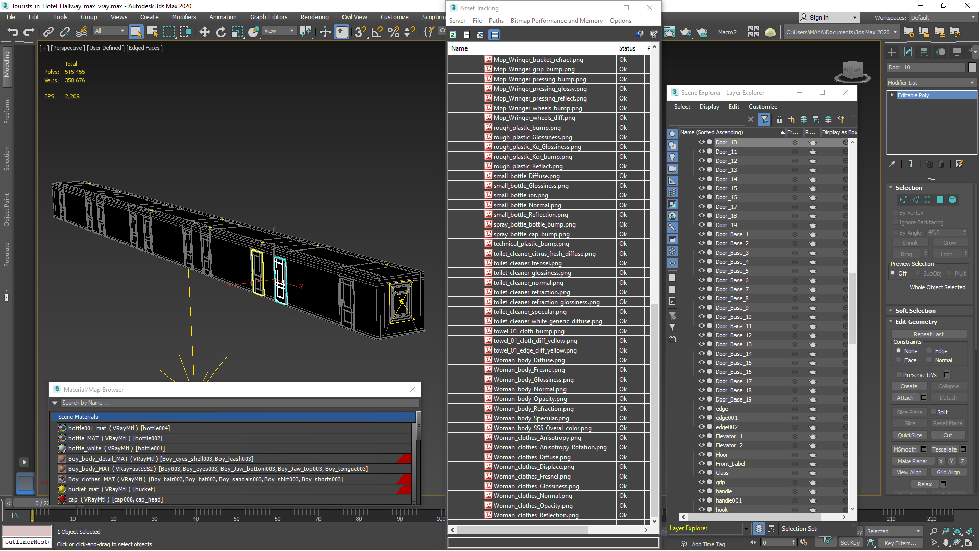Toggle the Angle Snap button
This screenshot has width=980, height=551.
coord(377,32)
